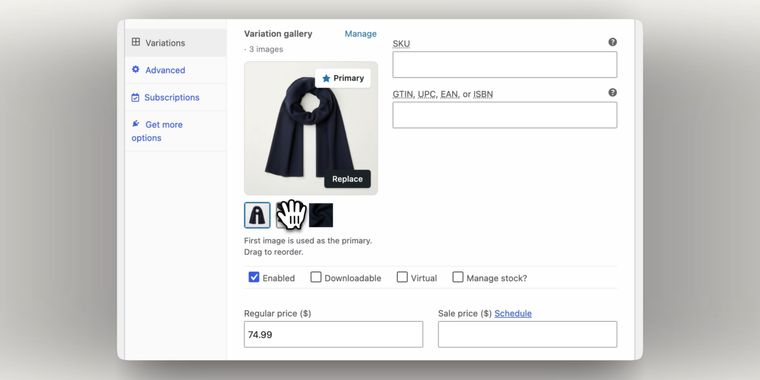Open the Variations tab
The height and width of the screenshot is (380, 760).
175,43
